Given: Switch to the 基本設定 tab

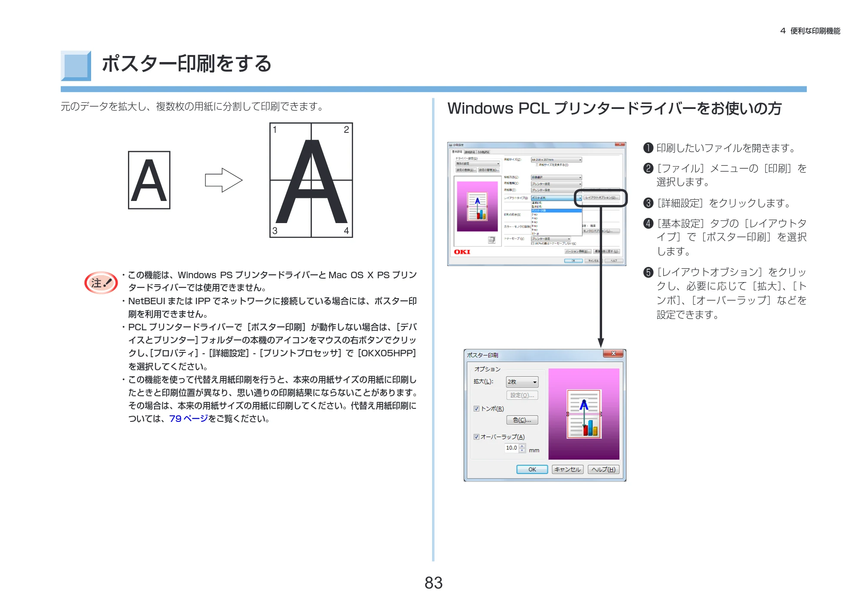Looking at the screenshot, I should coord(457,152).
